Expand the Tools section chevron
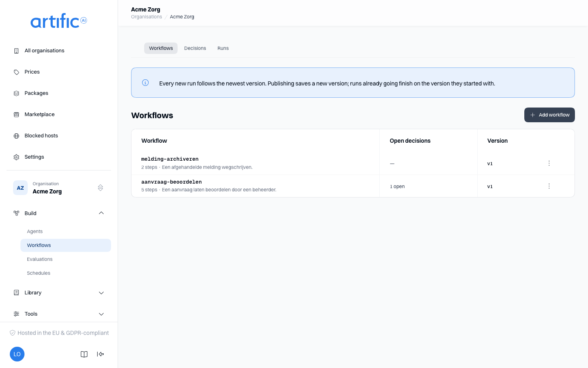The width and height of the screenshot is (588, 368). tap(101, 314)
